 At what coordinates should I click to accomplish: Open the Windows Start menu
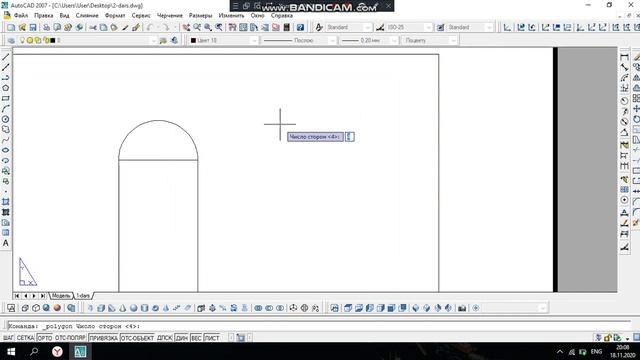pos(11,351)
